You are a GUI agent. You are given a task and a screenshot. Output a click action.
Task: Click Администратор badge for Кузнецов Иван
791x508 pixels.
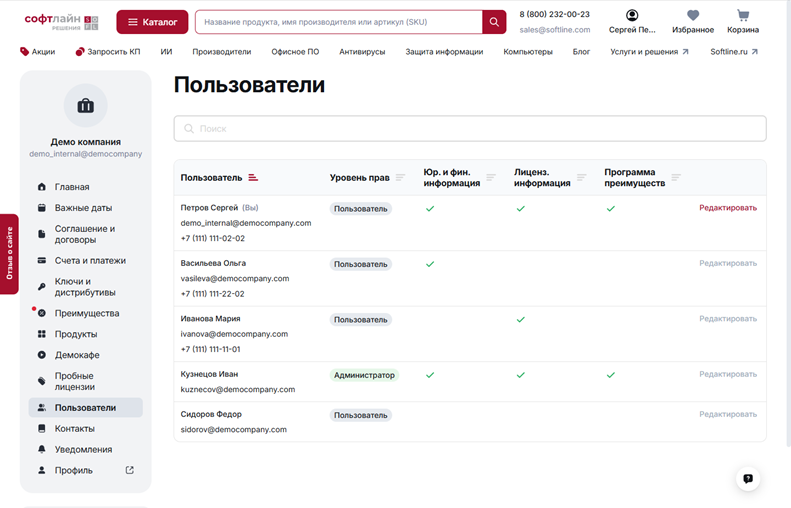(364, 375)
